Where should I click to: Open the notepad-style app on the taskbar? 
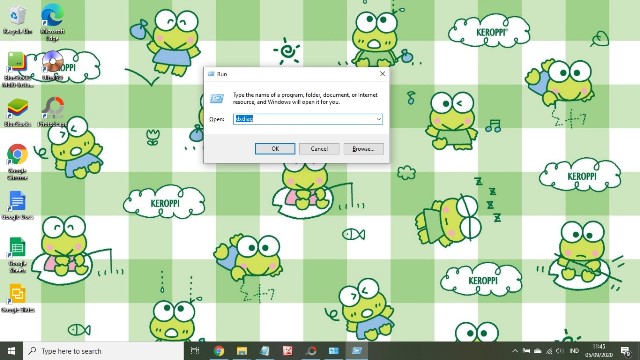264,351
